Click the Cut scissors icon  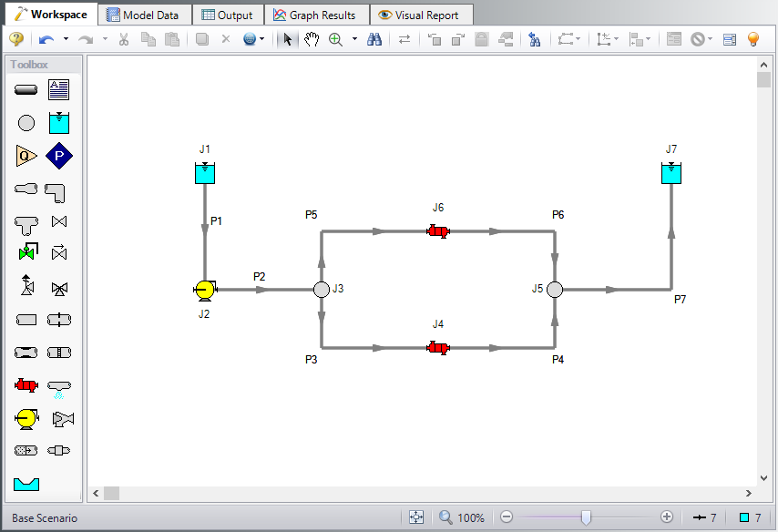[124, 39]
